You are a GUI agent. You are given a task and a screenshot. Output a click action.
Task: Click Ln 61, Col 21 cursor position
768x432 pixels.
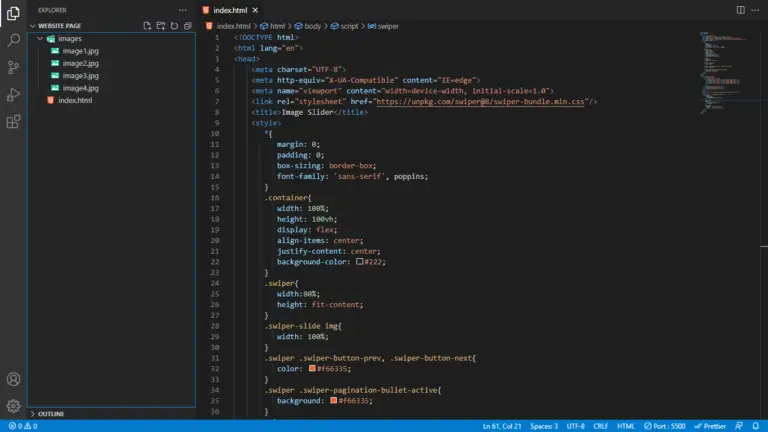click(x=502, y=426)
